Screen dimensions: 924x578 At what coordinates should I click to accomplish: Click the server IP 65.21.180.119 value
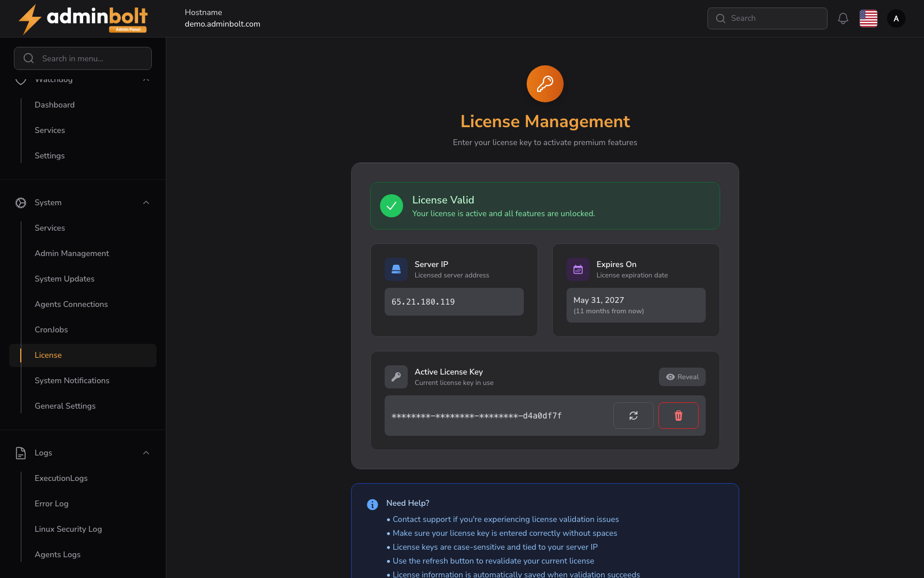coord(423,302)
